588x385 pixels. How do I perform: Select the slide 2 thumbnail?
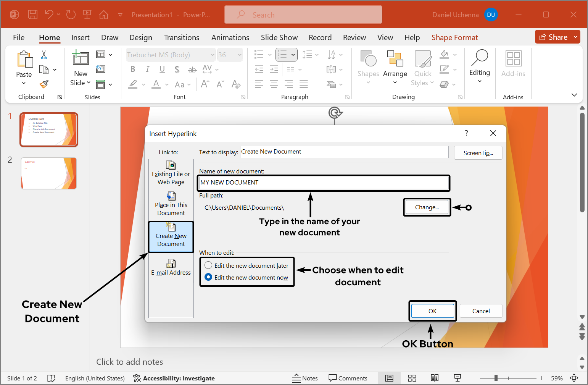tap(49, 173)
